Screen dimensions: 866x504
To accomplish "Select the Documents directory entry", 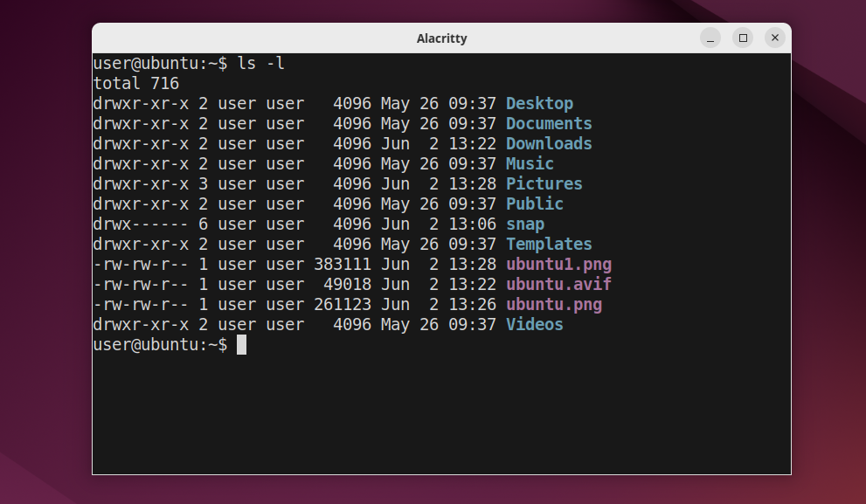I will [x=549, y=124].
